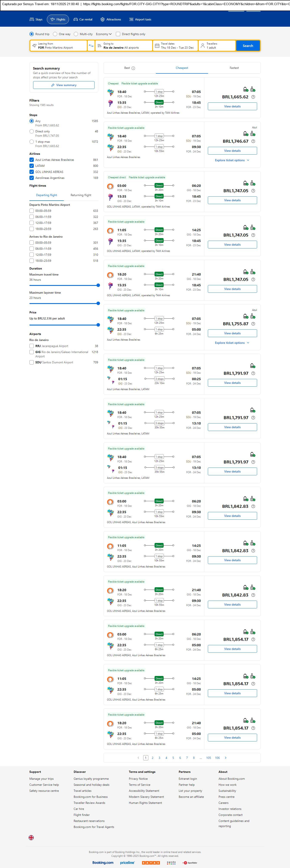Click the Attractions icon in the top navigation

pyautogui.click(x=103, y=20)
